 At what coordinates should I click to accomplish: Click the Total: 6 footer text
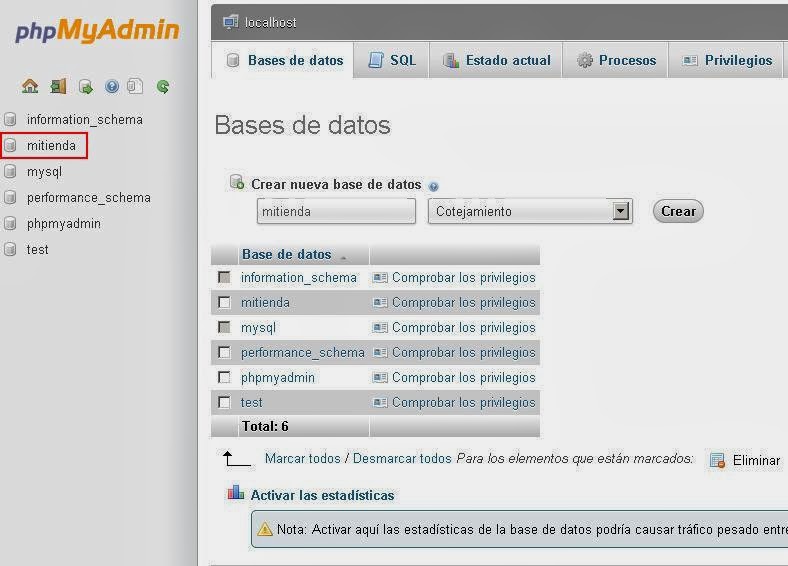(x=265, y=426)
